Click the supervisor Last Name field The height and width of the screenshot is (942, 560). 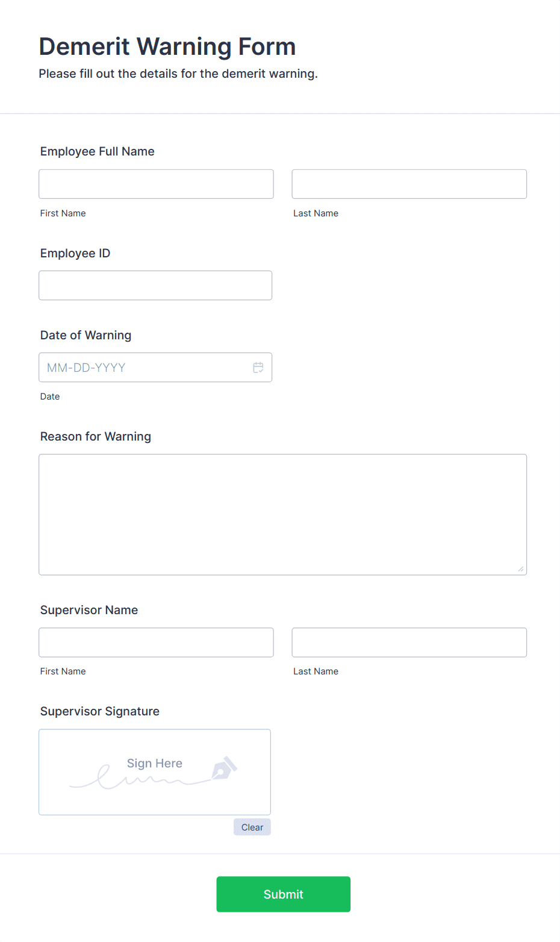click(409, 642)
